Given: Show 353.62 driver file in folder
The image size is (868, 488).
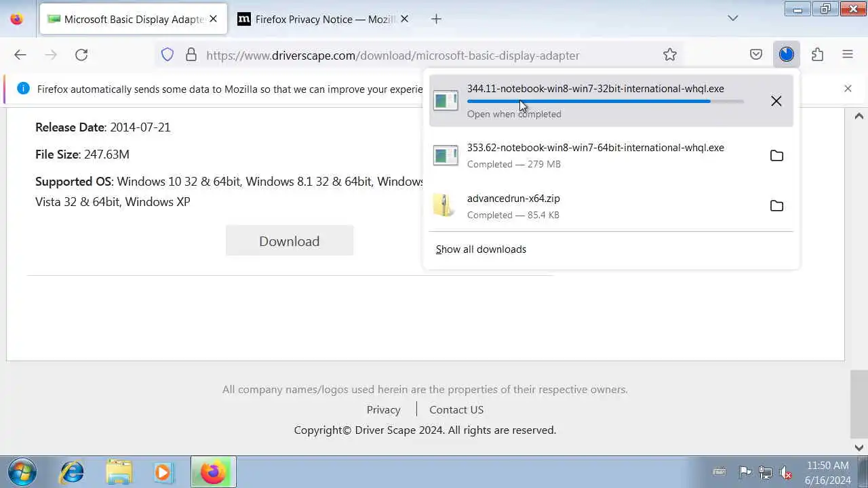Looking at the screenshot, I should coord(777,156).
